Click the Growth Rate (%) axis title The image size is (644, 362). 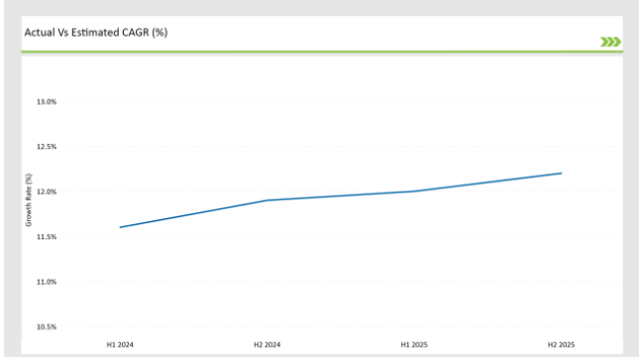[x=29, y=200]
